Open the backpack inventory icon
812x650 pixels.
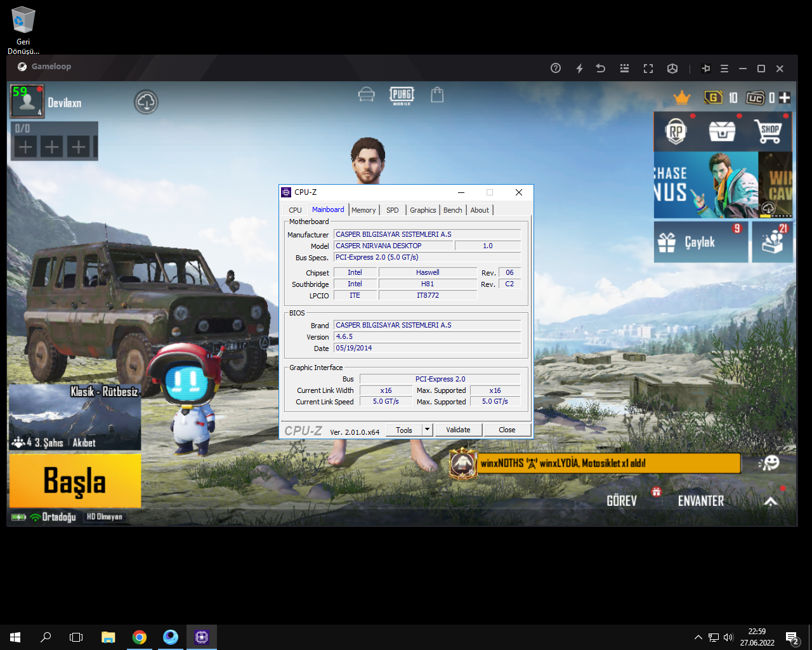[x=437, y=95]
